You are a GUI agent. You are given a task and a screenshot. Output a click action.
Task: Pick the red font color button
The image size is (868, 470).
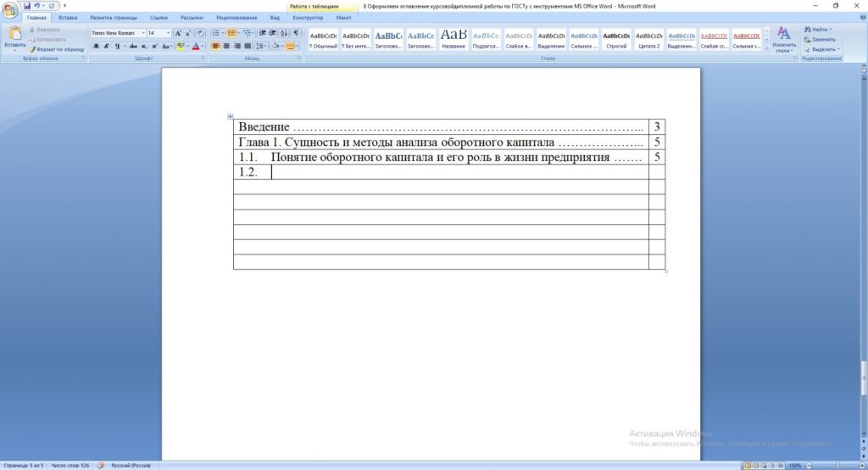click(196, 46)
